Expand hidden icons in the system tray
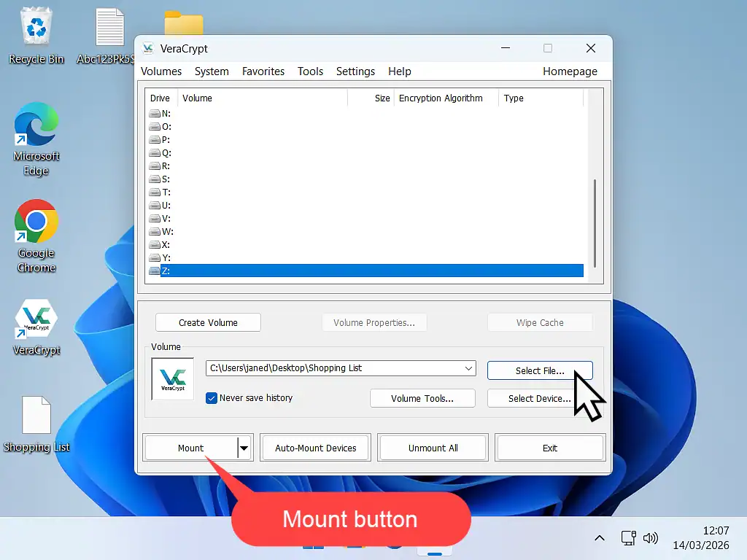The width and height of the screenshot is (747, 560). coord(599,538)
